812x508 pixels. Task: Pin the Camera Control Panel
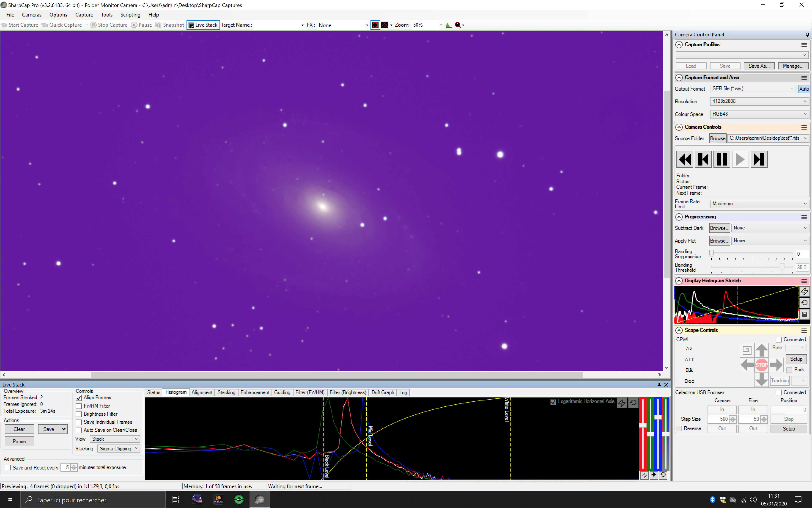[807, 35]
